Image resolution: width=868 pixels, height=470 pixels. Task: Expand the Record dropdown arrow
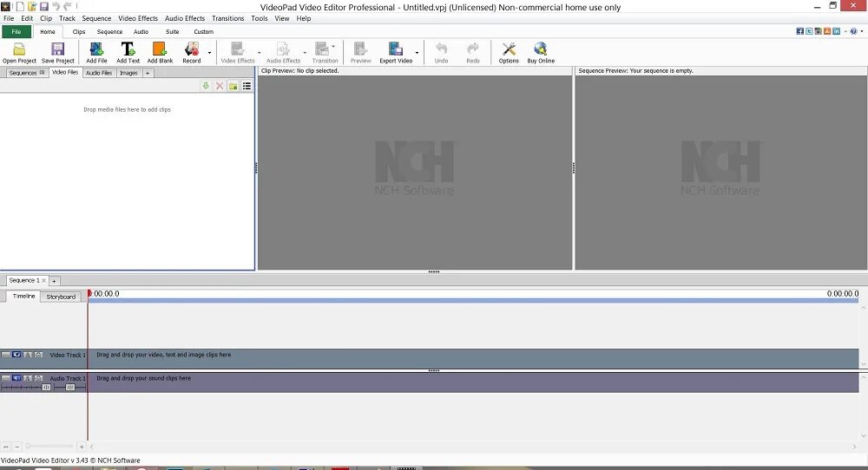[x=209, y=53]
